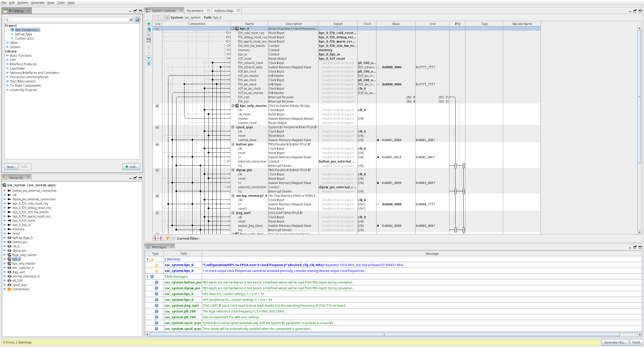Click the hps_0 component icon in Name column
The width and height of the screenshot is (644, 347).
pyautogui.click(x=237, y=29)
